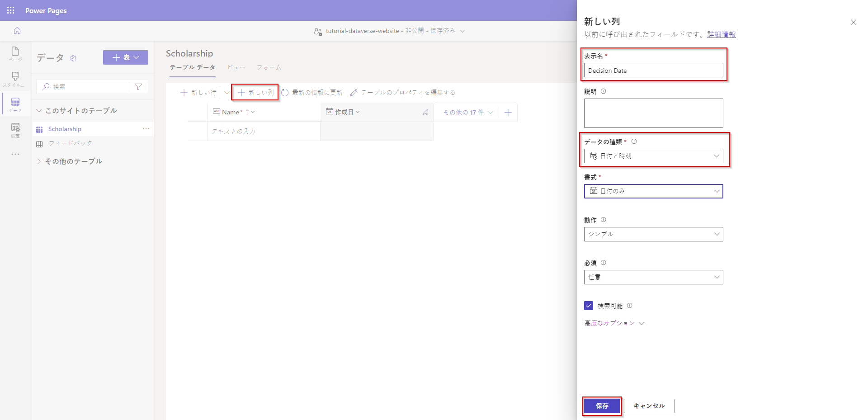The height and width of the screenshot is (420, 868).
Task: Open the 設定 sidebar icon
Action: [x=15, y=130]
